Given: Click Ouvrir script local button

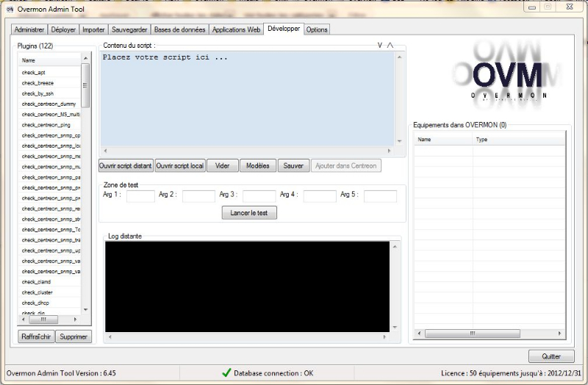Looking at the screenshot, I should (180, 166).
